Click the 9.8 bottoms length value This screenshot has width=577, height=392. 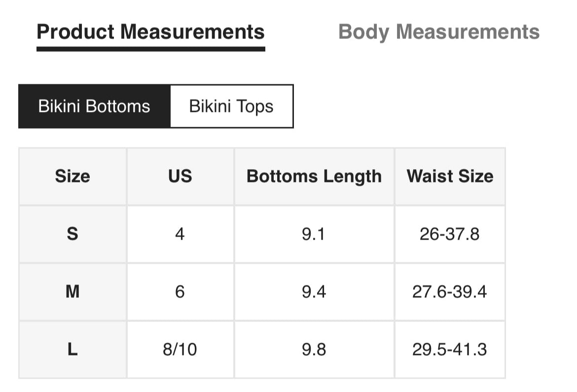pos(314,350)
